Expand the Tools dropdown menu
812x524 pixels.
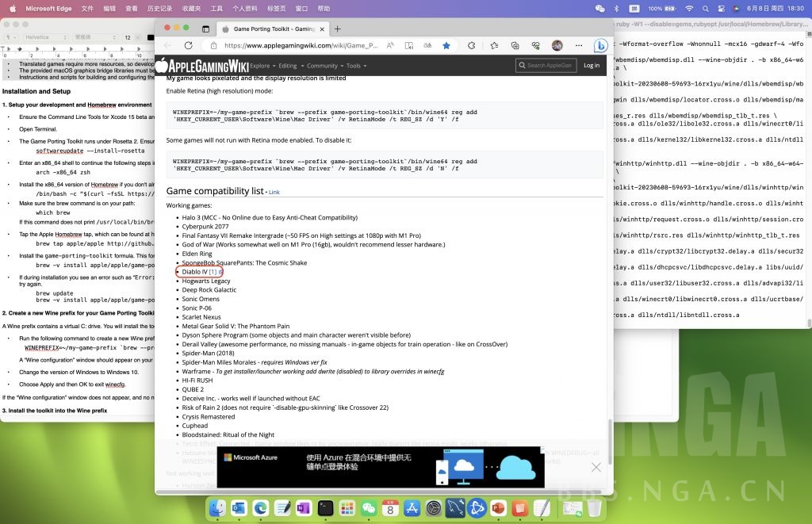(356, 66)
